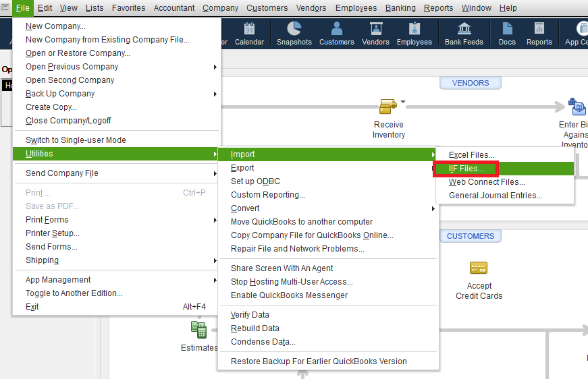Click the CUSTOMERS section button
Image resolution: width=588 pixels, height=379 pixels.
click(x=471, y=236)
